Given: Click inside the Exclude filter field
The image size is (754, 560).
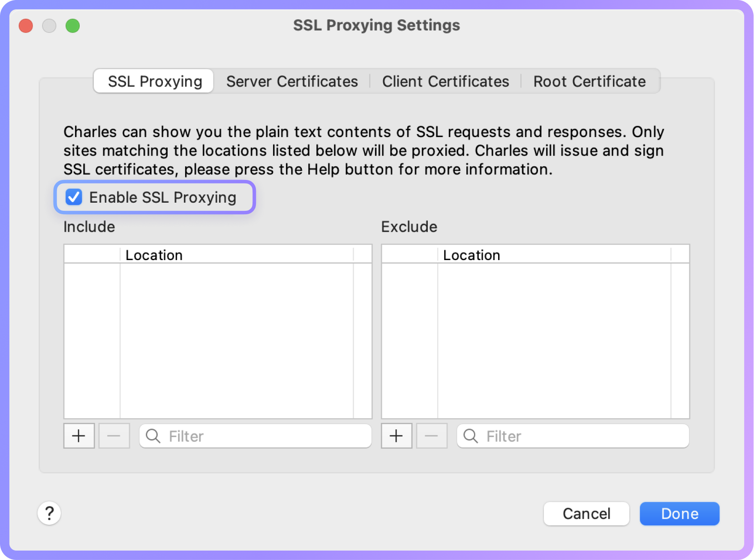Looking at the screenshot, I should 557,436.
